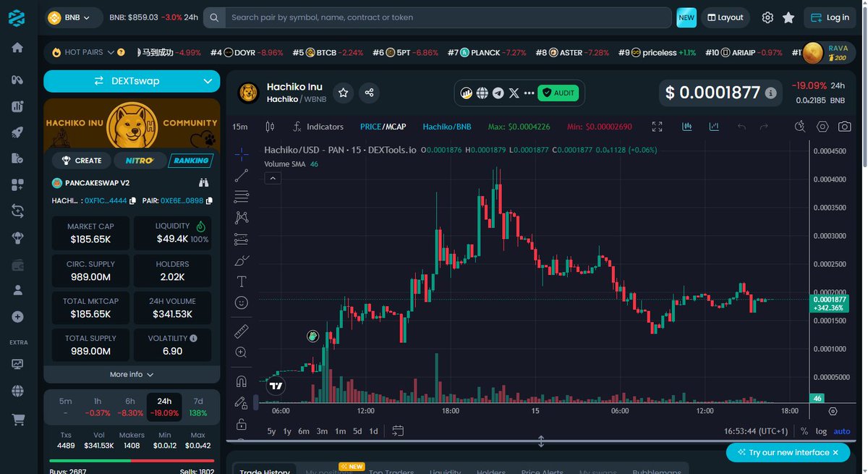Screen dimensions: 868x474
Task: Open the token's website globe icon
Action: [482, 93]
